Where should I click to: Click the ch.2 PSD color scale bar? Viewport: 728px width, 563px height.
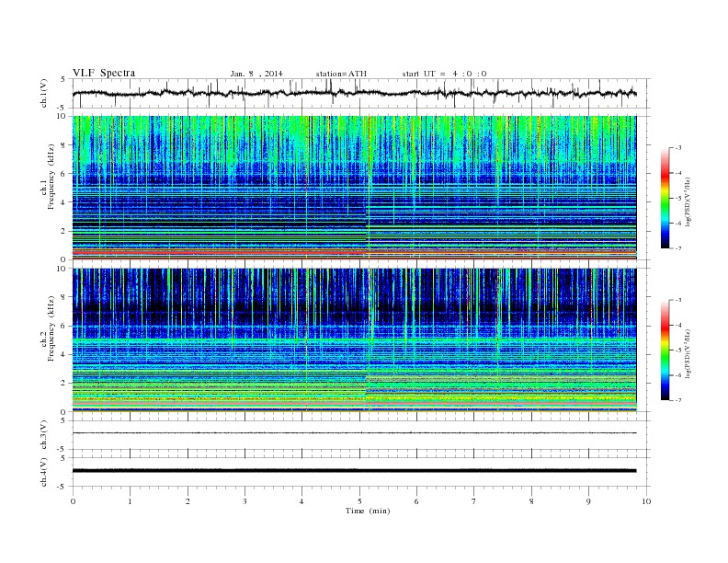[665, 350]
